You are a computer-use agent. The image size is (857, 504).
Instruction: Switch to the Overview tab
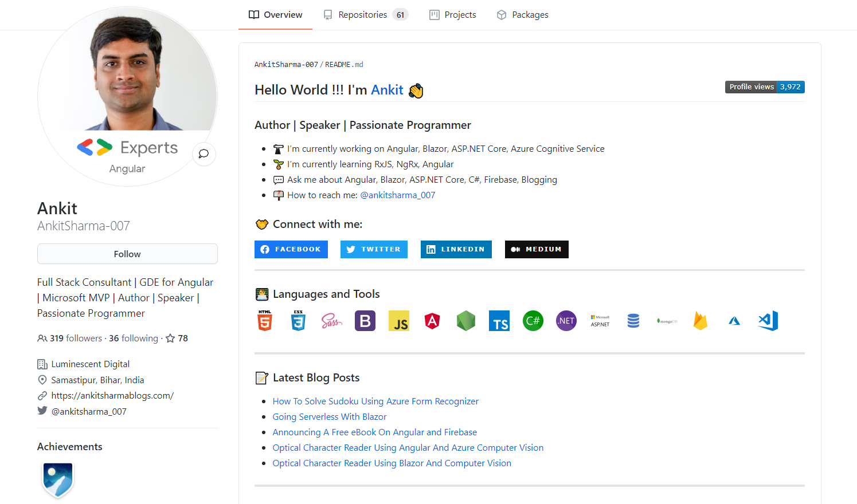click(x=275, y=15)
